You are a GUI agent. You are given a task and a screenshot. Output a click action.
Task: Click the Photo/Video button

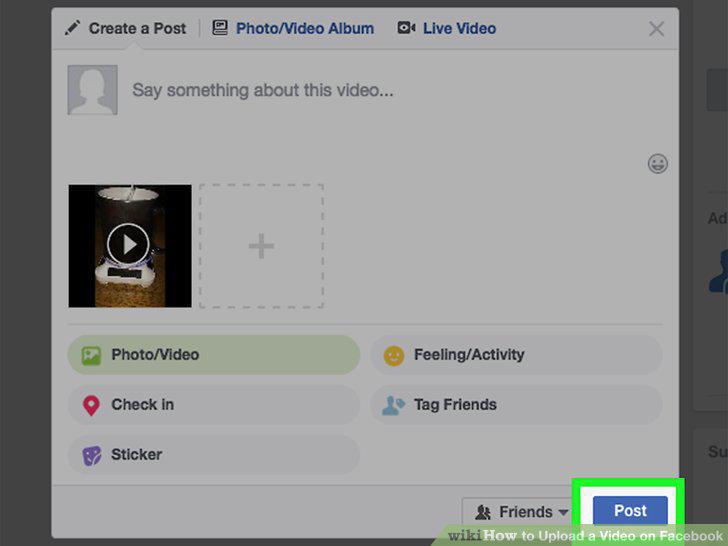click(214, 355)
